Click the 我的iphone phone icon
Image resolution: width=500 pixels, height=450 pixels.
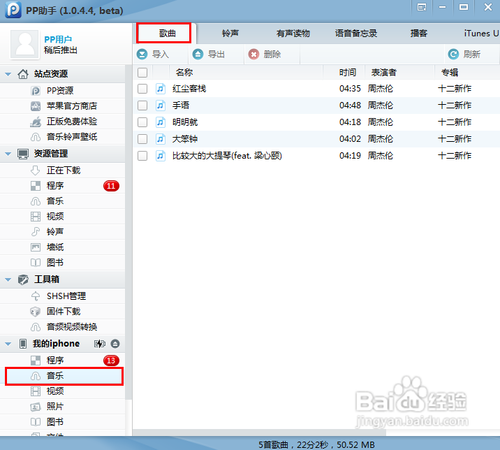[23, 344]
